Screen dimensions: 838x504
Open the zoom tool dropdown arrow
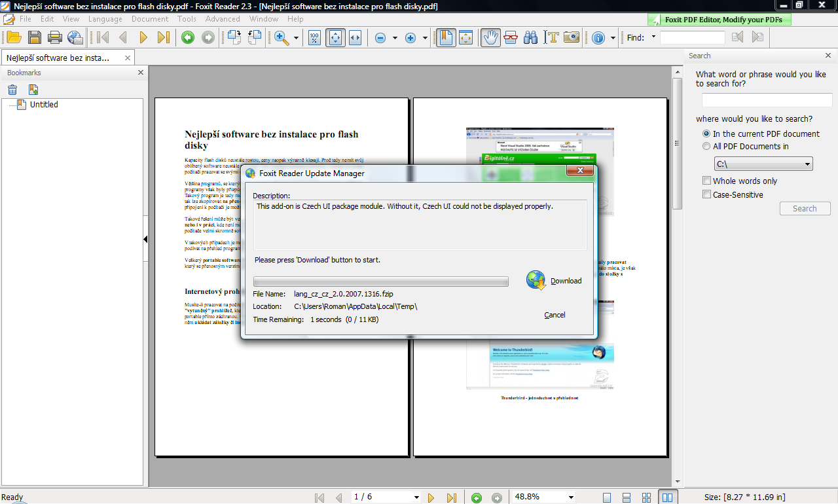click(296, 38)
